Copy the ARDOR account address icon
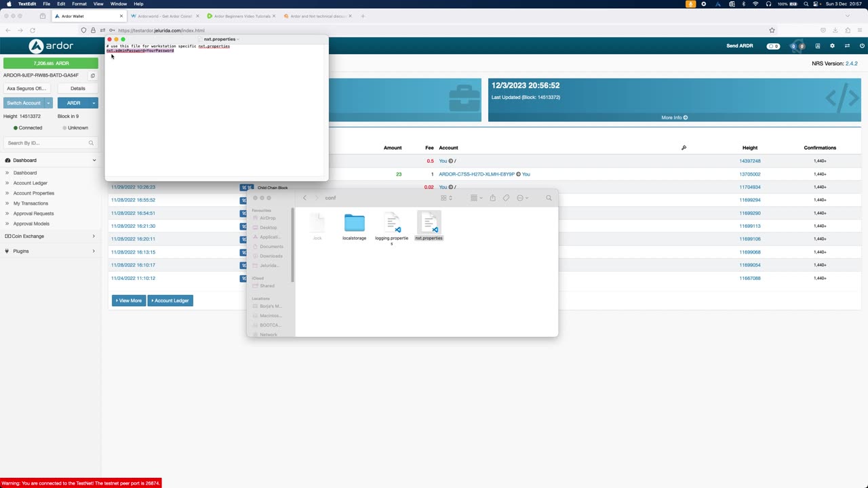Screen dimensions: 868x488 (x=93, y=76)
